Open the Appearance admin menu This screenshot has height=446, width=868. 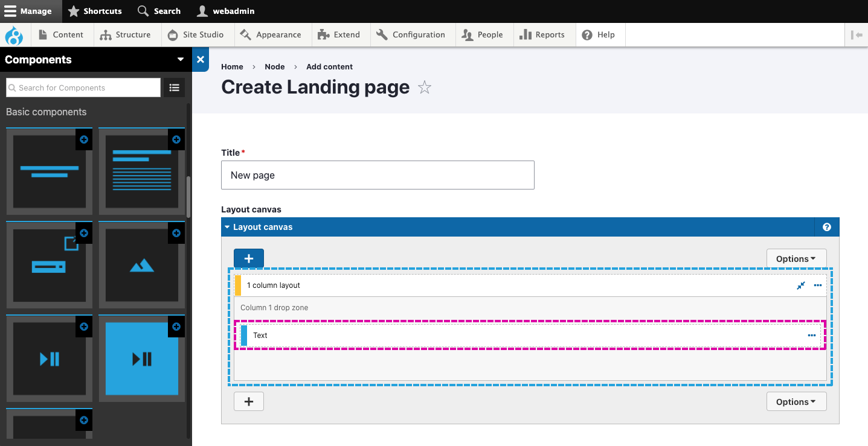click(271, 35)
